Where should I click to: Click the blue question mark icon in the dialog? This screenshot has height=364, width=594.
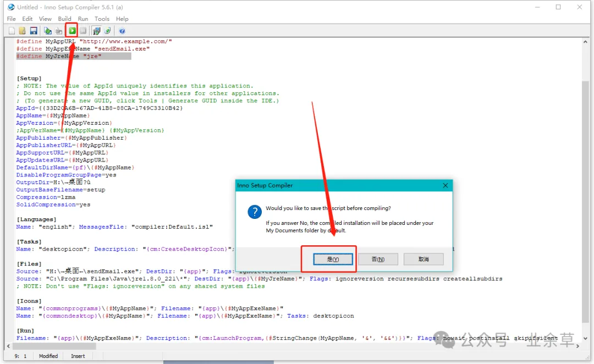click(x=255, y=212)
